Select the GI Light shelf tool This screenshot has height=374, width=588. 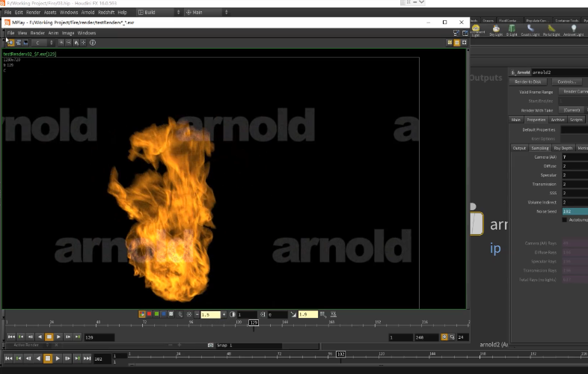point(512,31)
